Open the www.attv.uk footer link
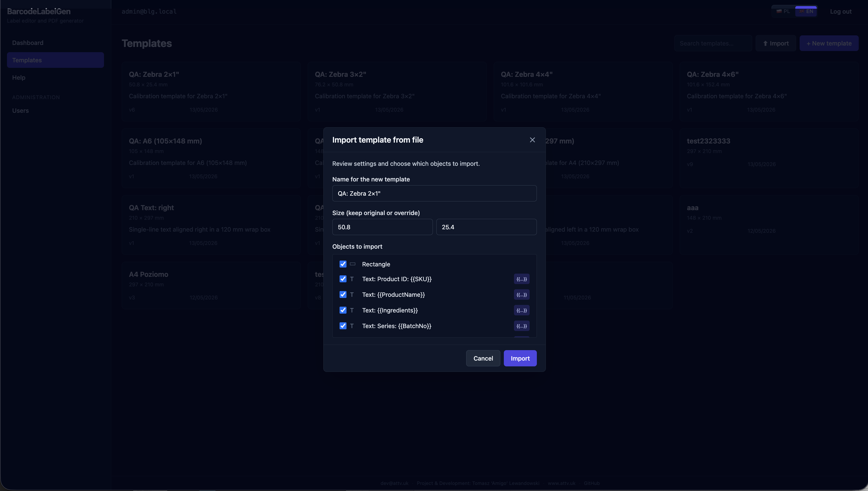 tap(561, 483)
